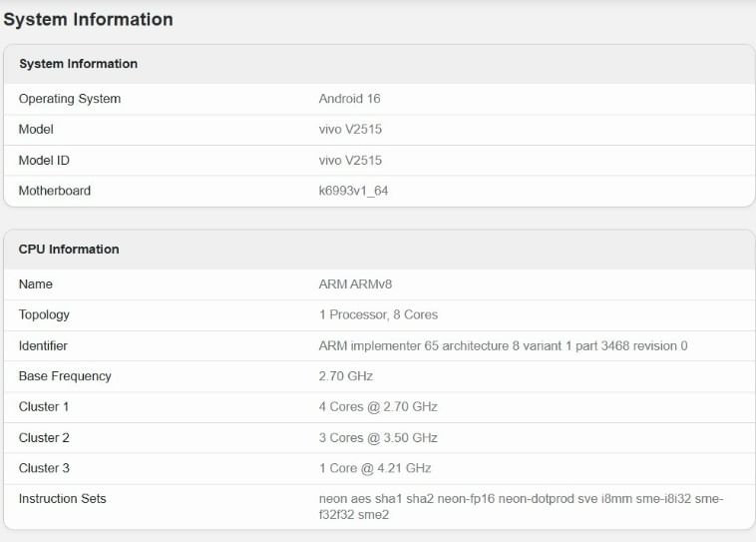The image size is (756, 542).
Task: Select the Android 16 value
Action: pos(349,99)
